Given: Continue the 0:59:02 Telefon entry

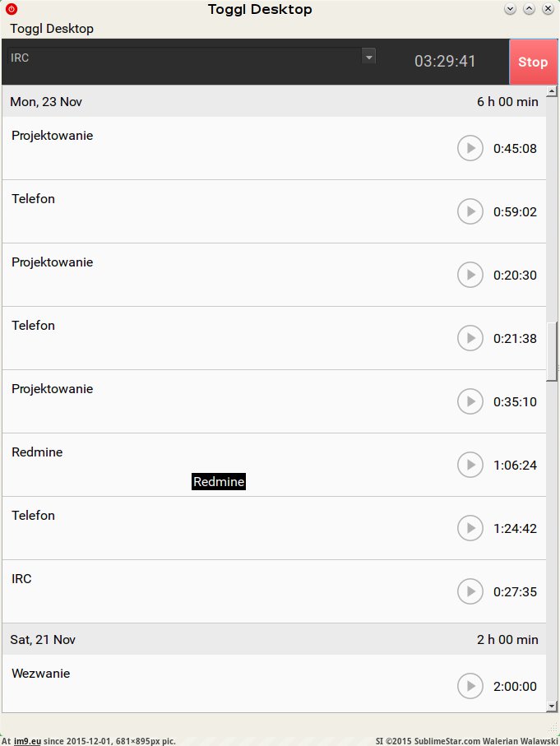Looking at the screenshot, I should 470,211.
